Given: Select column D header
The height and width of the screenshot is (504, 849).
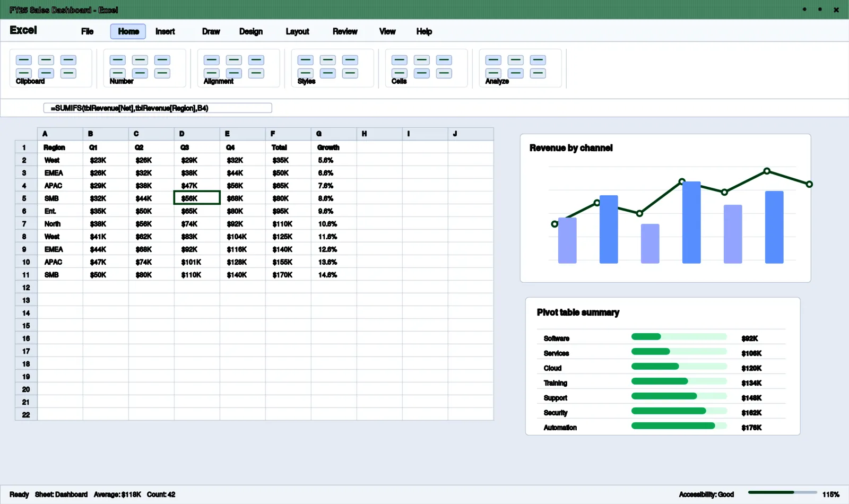Looking at the screenshot, I should point(197,134).
